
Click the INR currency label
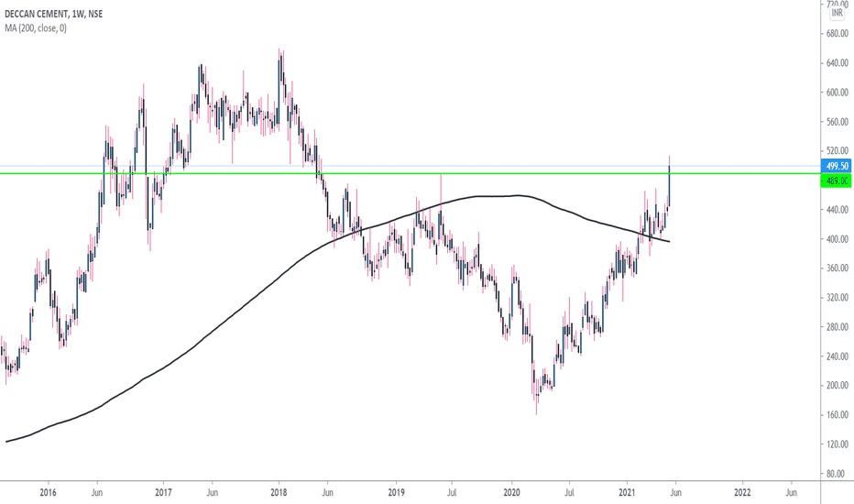(838, 13)
